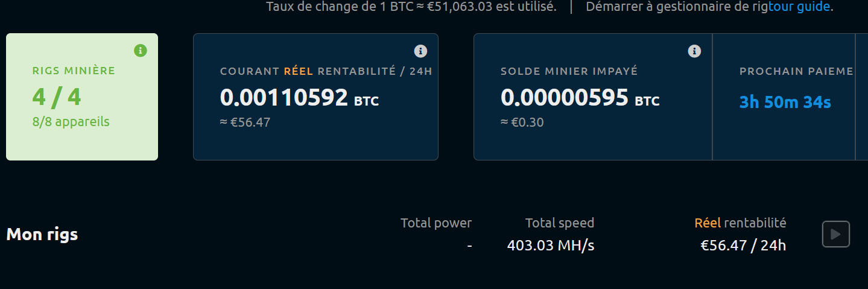Screen dimensions: 868x289
Task: Click the 8/8 appareils label
Action: tap(71, 121)
